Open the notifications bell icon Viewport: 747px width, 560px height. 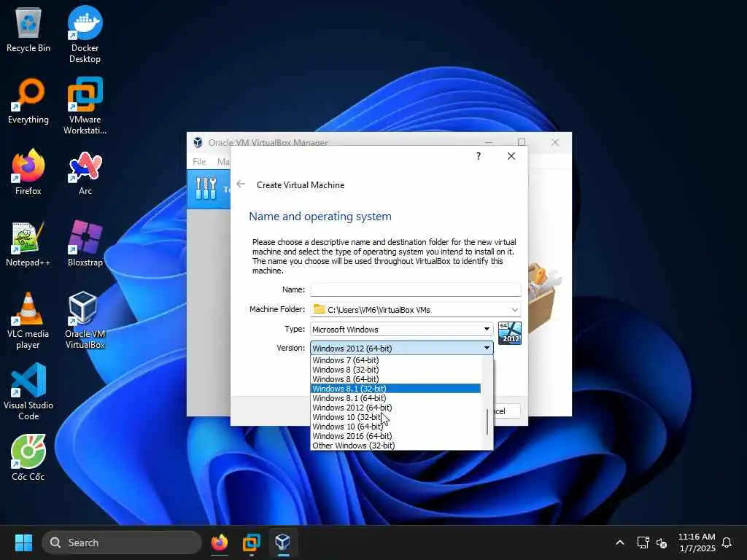[727, 542]
